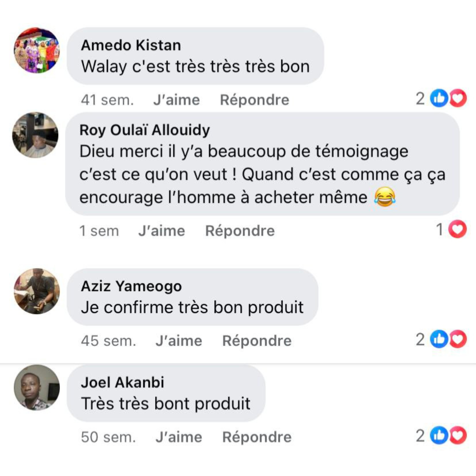Viewport: 476px width, 476px height.
Task: Click the heart reaction icon on Aziz Yameogo's comment
Action: (458, 340)
